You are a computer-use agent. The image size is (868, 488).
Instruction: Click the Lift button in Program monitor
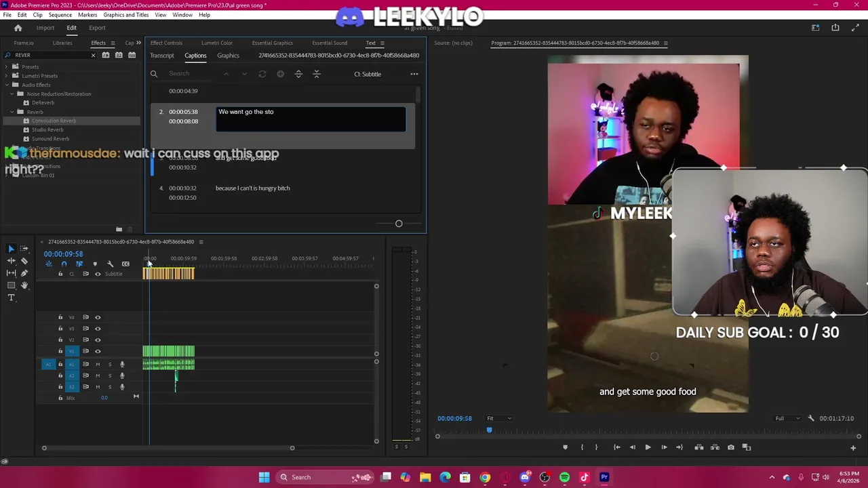click(699, 447)
